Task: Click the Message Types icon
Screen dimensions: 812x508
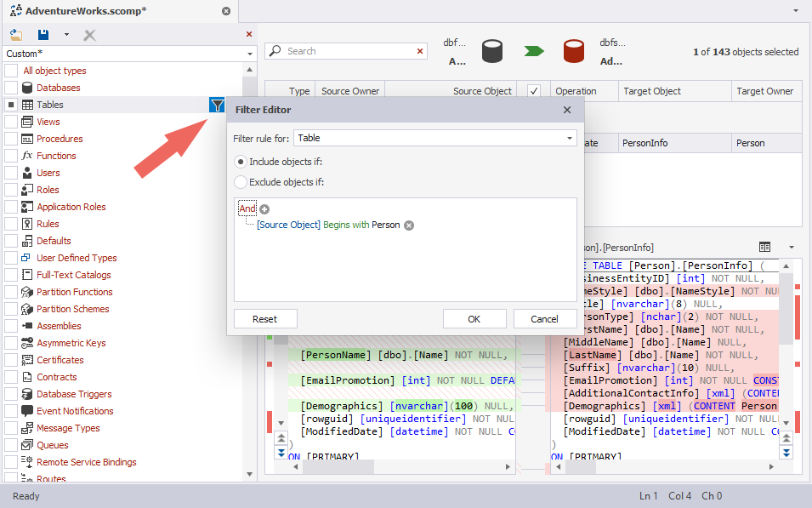Action: point(27,428)
